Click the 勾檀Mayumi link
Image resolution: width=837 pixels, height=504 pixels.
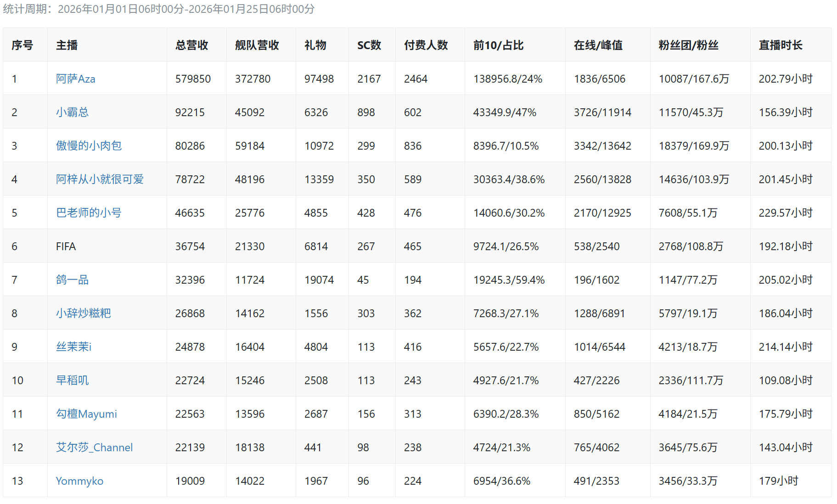[86, 414]
